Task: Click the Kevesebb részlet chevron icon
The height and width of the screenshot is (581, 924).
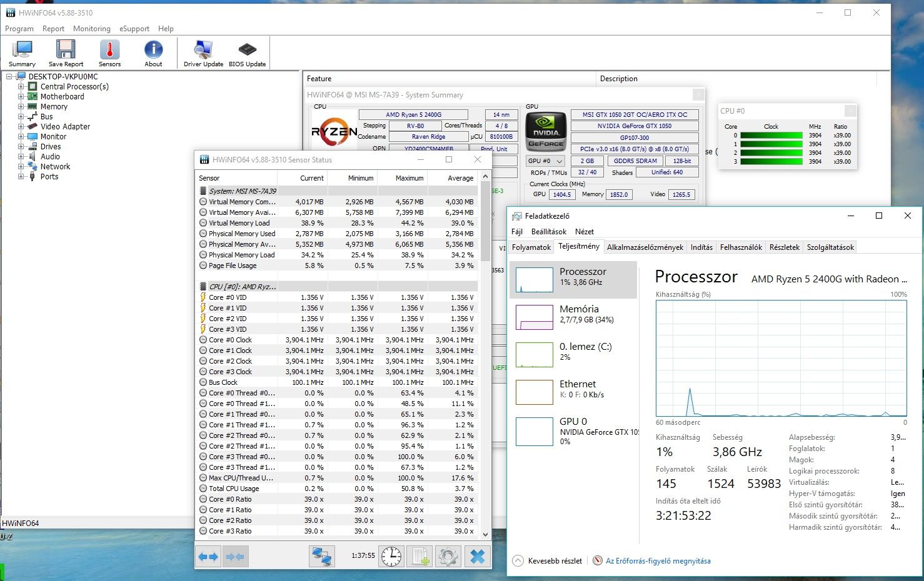Action: [x=518, y=561]
